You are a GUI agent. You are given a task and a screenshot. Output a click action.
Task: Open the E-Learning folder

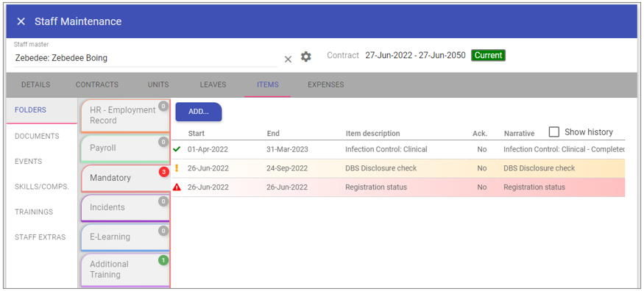pos(125,237)
